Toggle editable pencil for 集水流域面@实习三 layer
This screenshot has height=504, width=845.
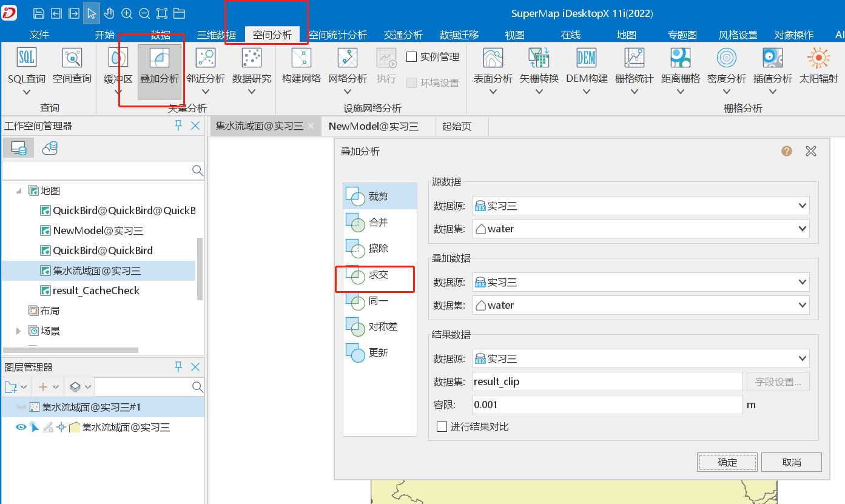tap(47, 428)
